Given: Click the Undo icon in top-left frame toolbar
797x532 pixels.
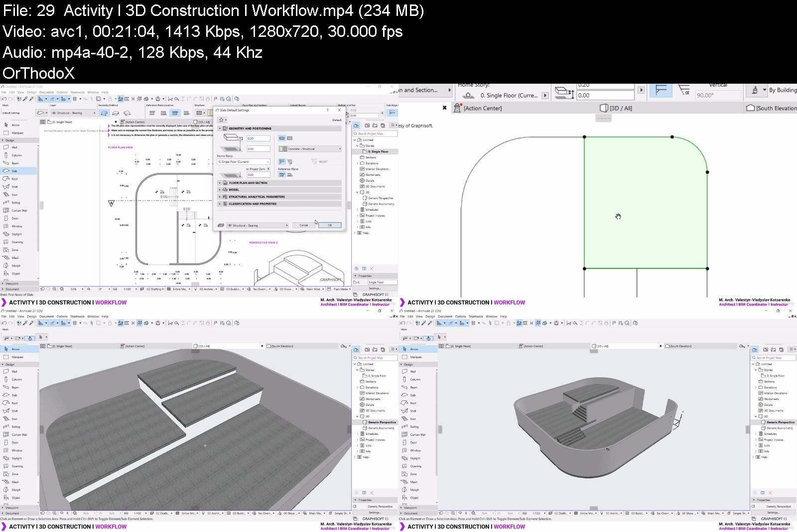Looking at the screenshot, I should [4, 99].
